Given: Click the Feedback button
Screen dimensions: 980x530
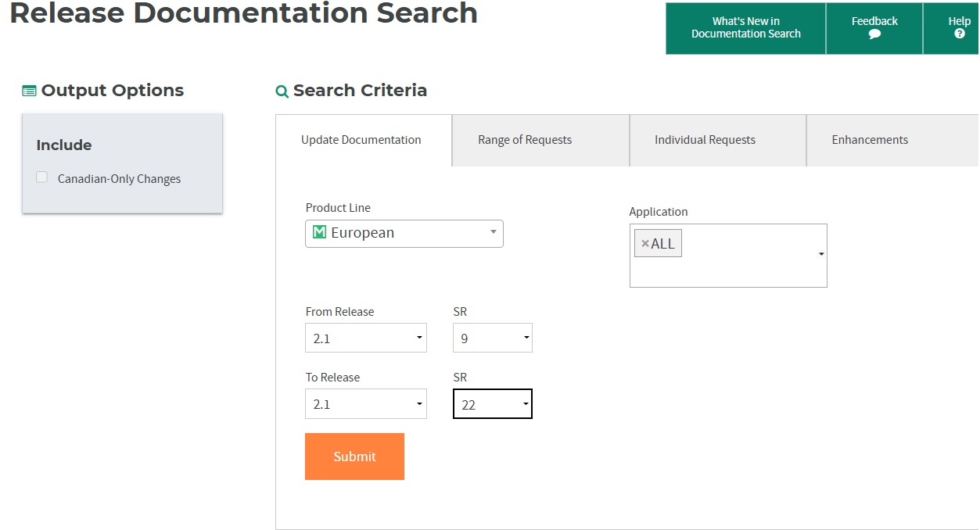Looking at the screenshot, I should (x=874, y=29).
